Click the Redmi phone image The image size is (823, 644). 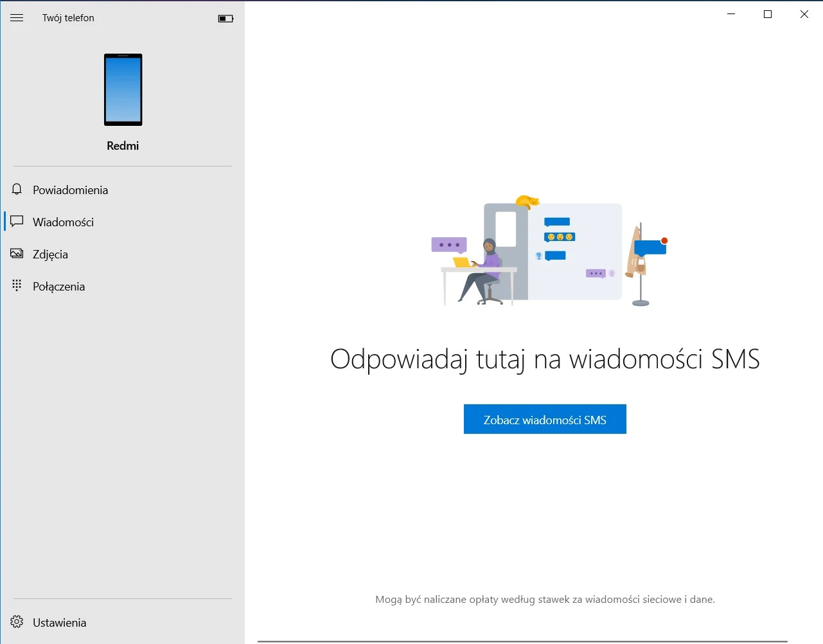(x=123, y=89)
